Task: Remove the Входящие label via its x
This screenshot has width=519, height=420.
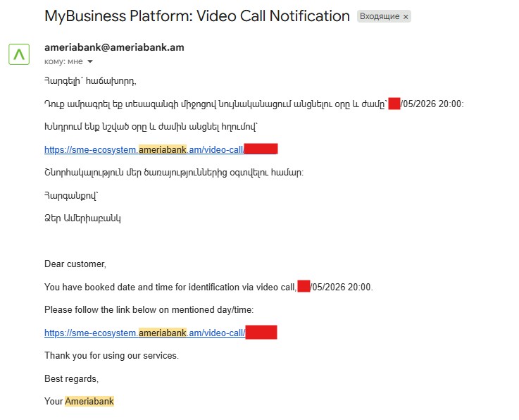Action: click(x=406, y=17)
